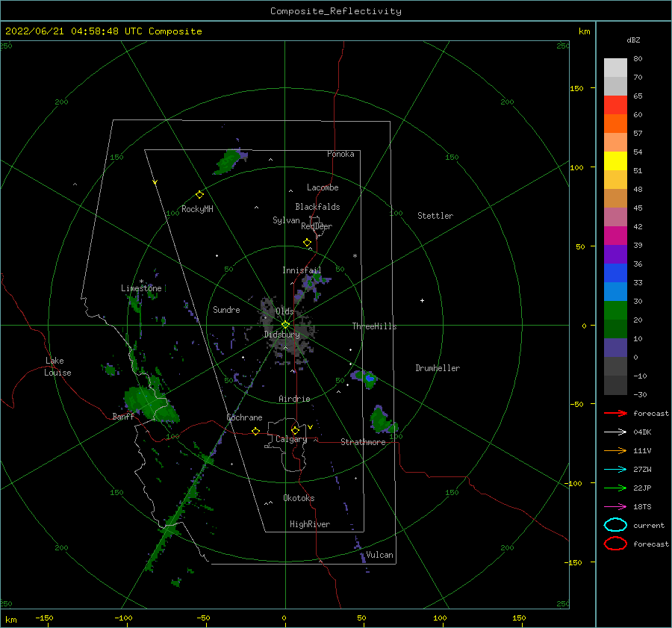Click the Limestone label

(141, 288)
